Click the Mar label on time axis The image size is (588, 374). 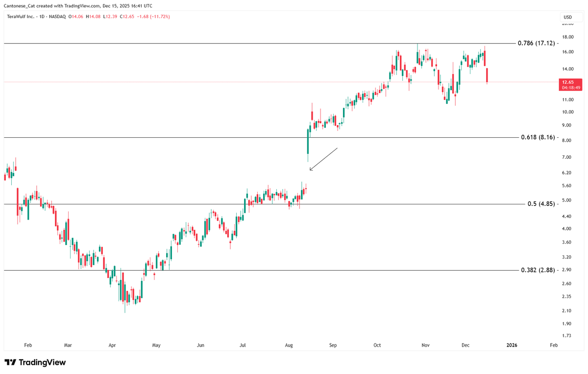point(68,345)
